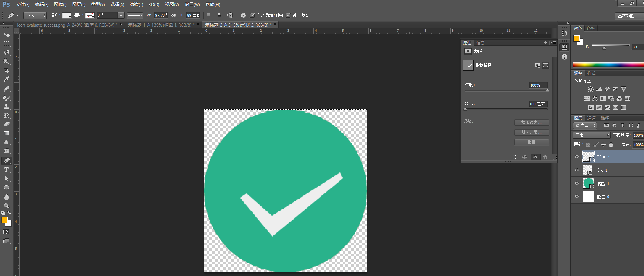Click the foreground color swatch in toolbox

[x=5, y=220]
